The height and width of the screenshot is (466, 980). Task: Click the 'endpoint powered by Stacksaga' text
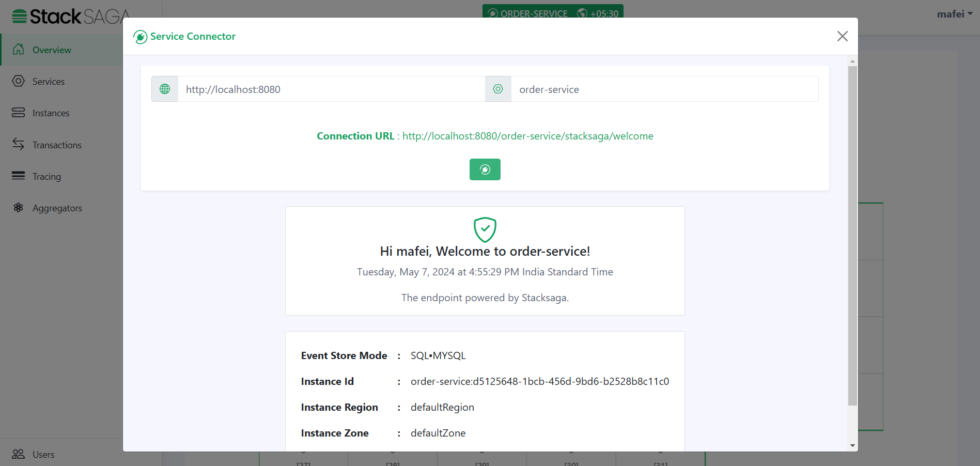pyautogui.click(x=485, y=298)
